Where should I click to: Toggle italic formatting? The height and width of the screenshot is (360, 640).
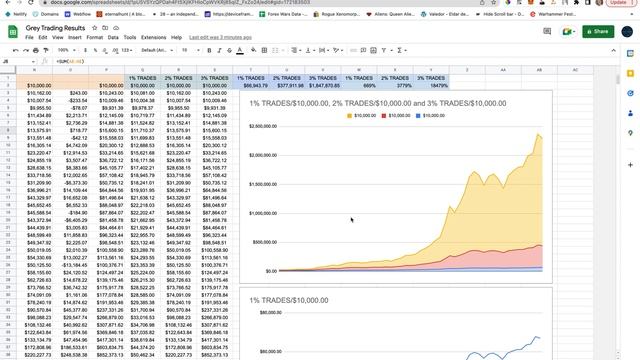click(219, 50)
